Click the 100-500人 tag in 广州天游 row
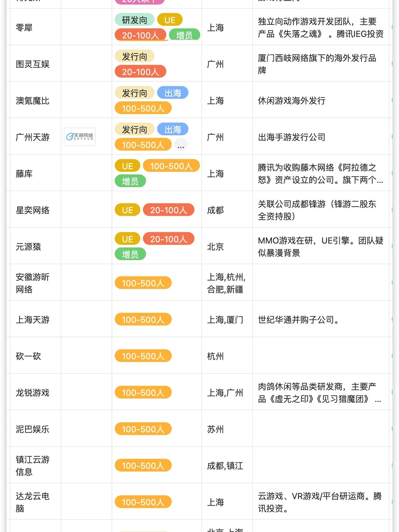The image size is (399, 532). [x=143, y=144]
